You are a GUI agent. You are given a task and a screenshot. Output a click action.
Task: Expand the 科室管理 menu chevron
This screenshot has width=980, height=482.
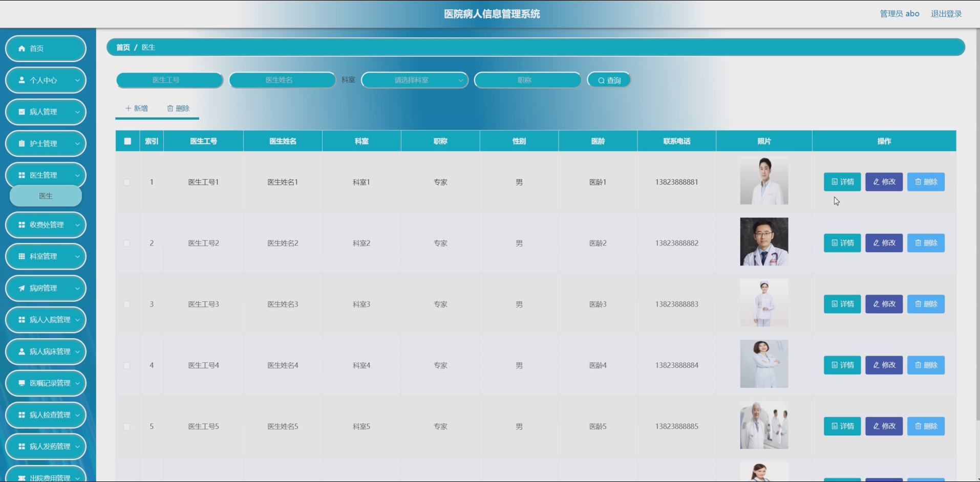77,256
